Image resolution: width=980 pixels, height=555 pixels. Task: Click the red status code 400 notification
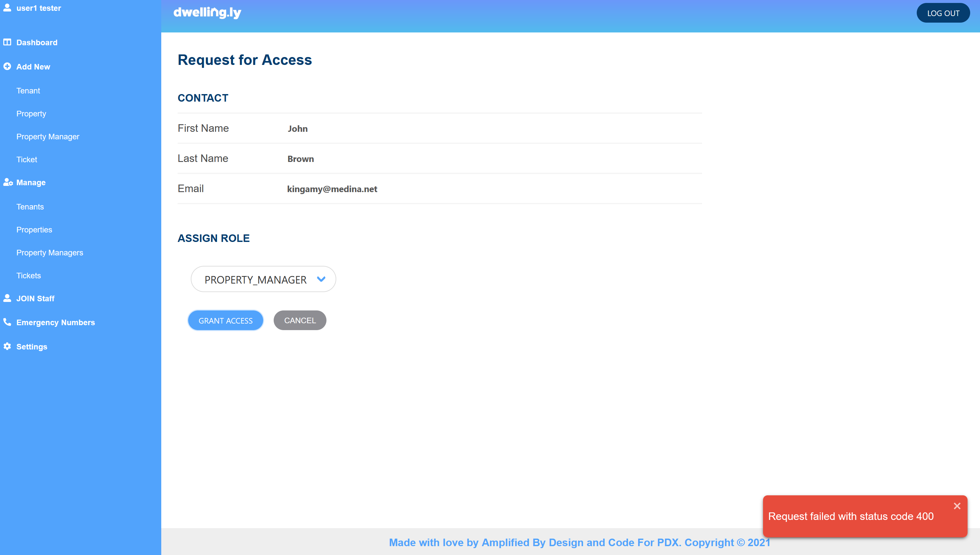851,516
